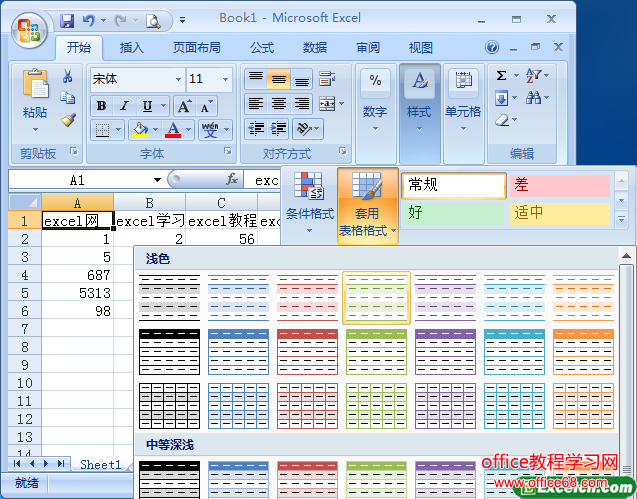Open print preview from quick access toolbar
This screenshot has height=499, width=637.
pos(153,21)
